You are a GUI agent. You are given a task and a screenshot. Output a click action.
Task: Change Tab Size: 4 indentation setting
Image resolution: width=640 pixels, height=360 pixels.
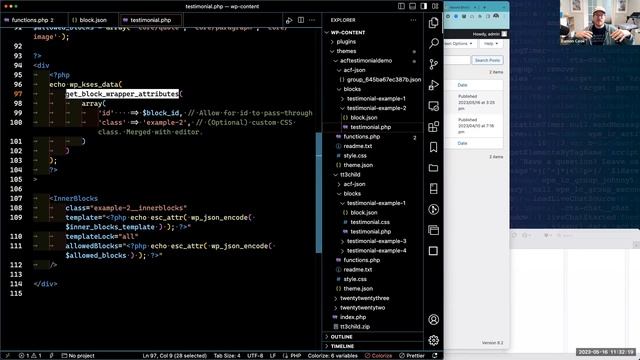(227, 356)
